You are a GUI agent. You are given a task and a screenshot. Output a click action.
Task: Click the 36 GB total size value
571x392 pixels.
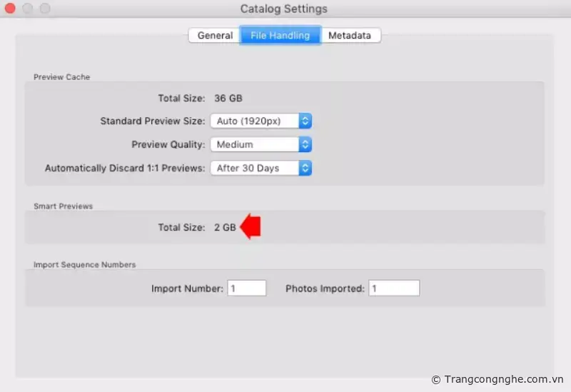228,99
